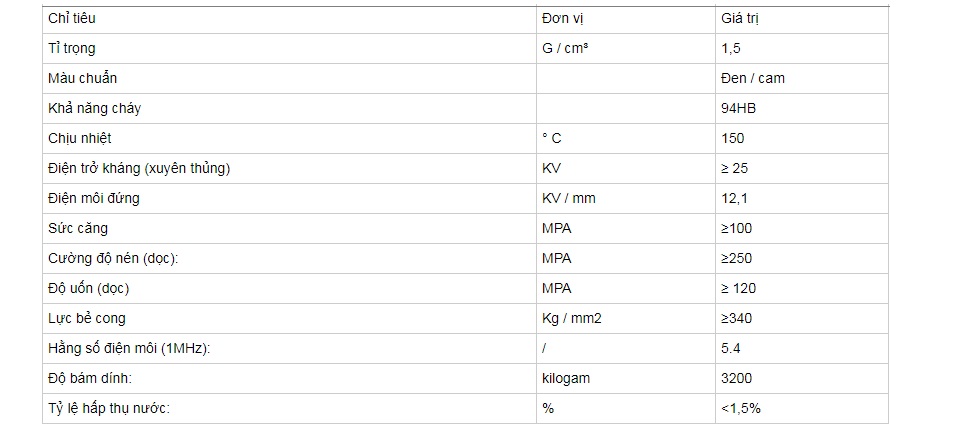
Task: Select the 'Độ uốn (dọc)' row label
Action: pyautogui.click(x=89, y=288)
